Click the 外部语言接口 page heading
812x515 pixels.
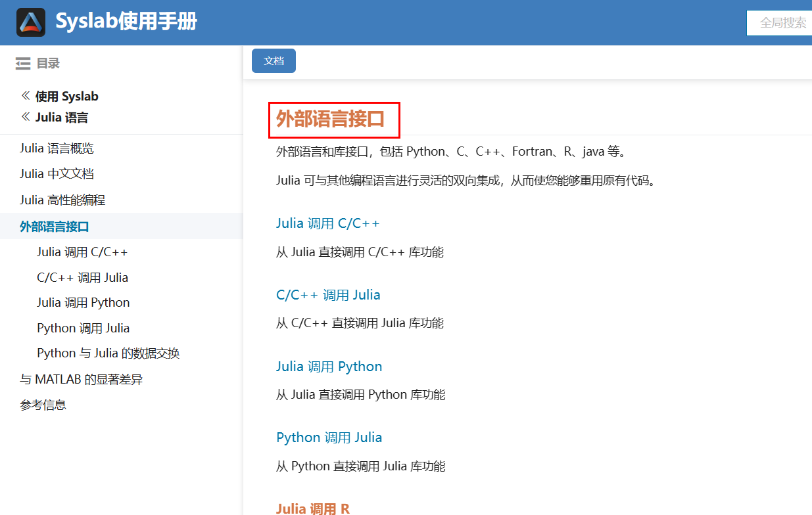coord(330,119)
